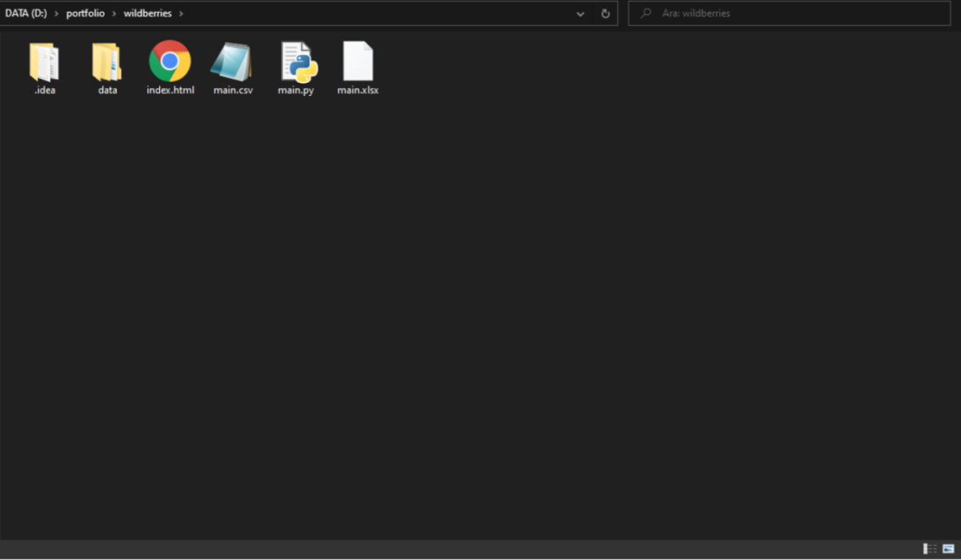Viewport: 961px width, 560px height.
Task: Click the refresh button in address bar
Action: [605, 13]
